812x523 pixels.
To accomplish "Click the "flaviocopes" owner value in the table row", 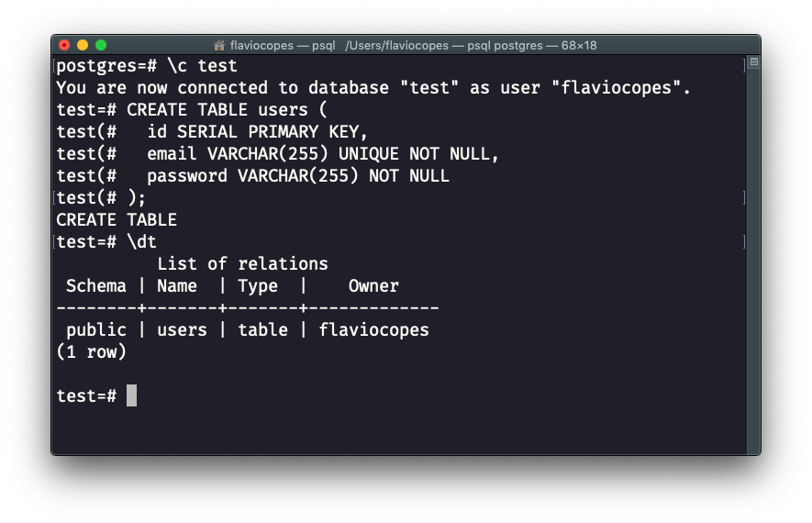I will pos(373,330).
